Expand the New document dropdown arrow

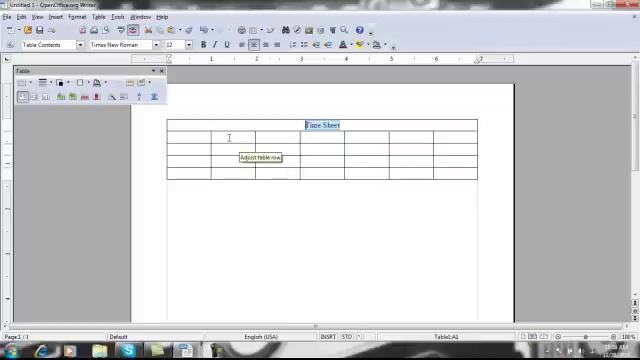coord(19,30)
